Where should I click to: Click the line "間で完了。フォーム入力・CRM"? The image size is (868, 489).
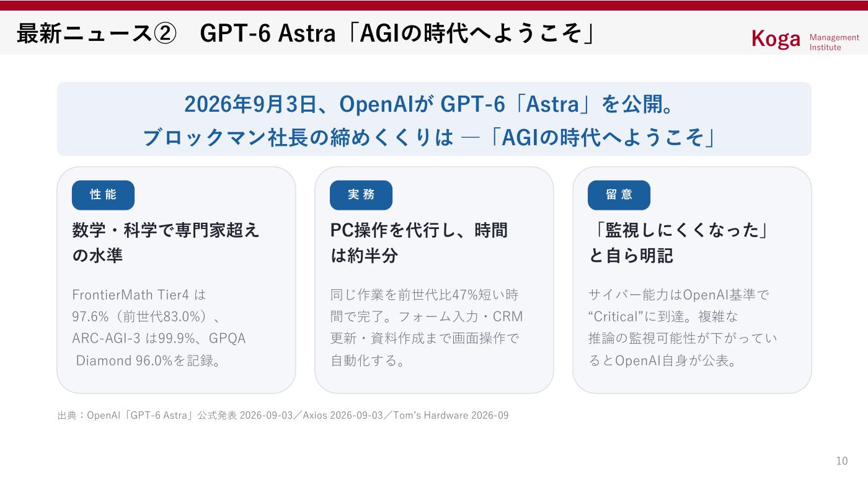point(427,316)
